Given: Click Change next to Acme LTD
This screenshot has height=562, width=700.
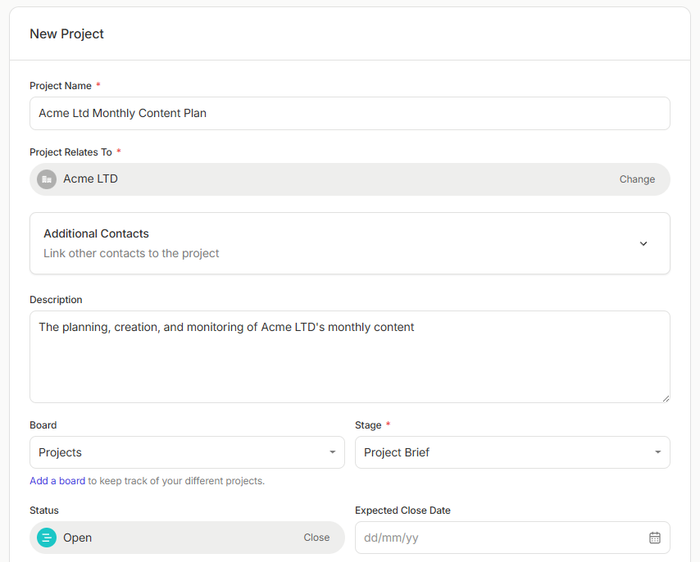Looking at the screenshot, I should [637, 179].
